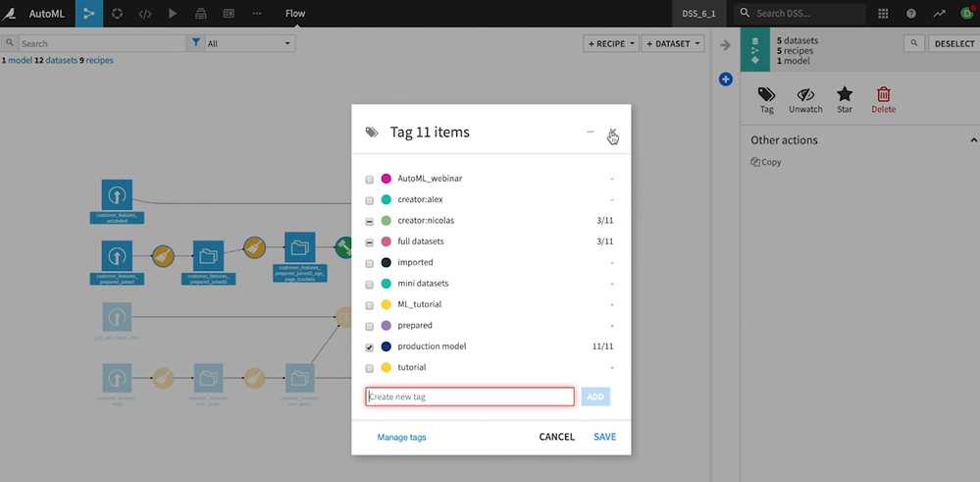Open the Manage tags link
The image size is (980, 482).
(x=402, y=437)
